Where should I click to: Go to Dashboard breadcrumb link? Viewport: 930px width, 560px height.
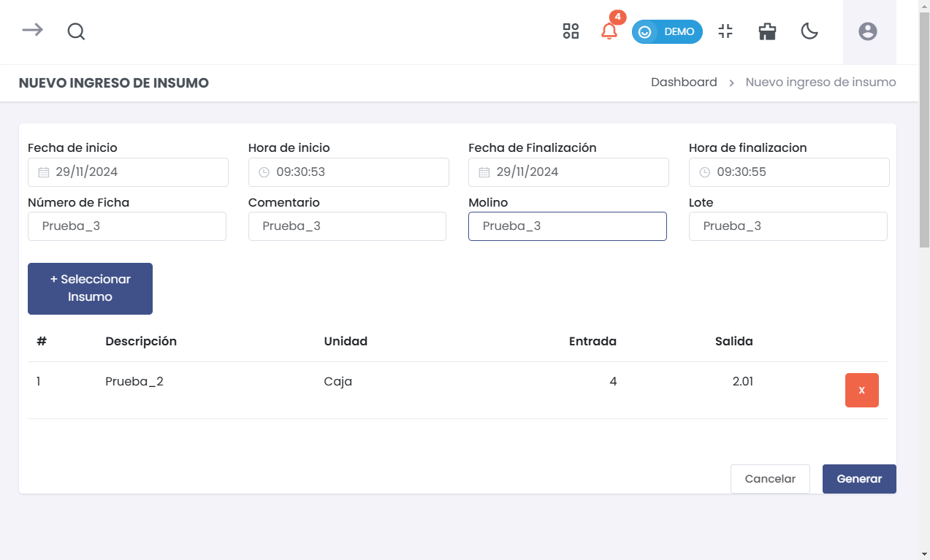(684, 83)
